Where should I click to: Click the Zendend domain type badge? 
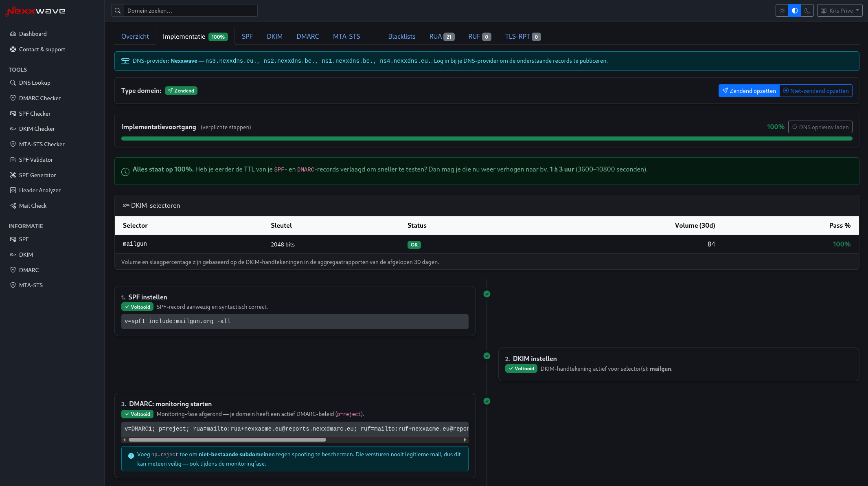point(181,90)
